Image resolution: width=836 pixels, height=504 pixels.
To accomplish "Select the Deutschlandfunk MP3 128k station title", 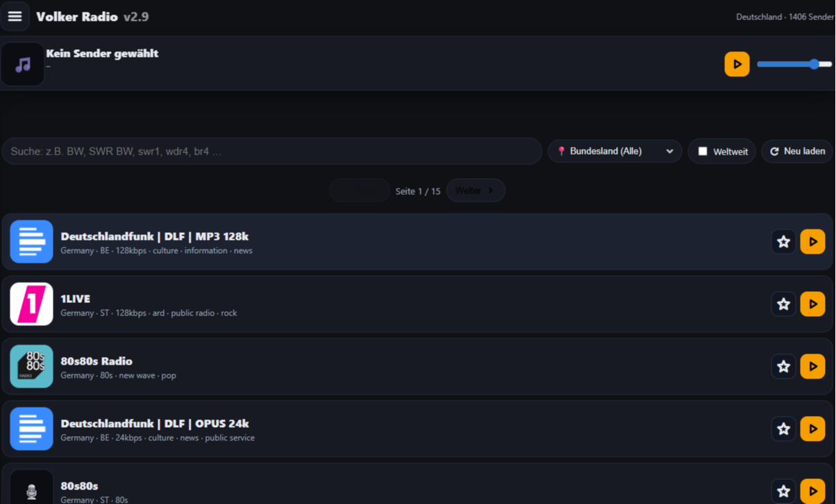I will [x=154, y=236].
